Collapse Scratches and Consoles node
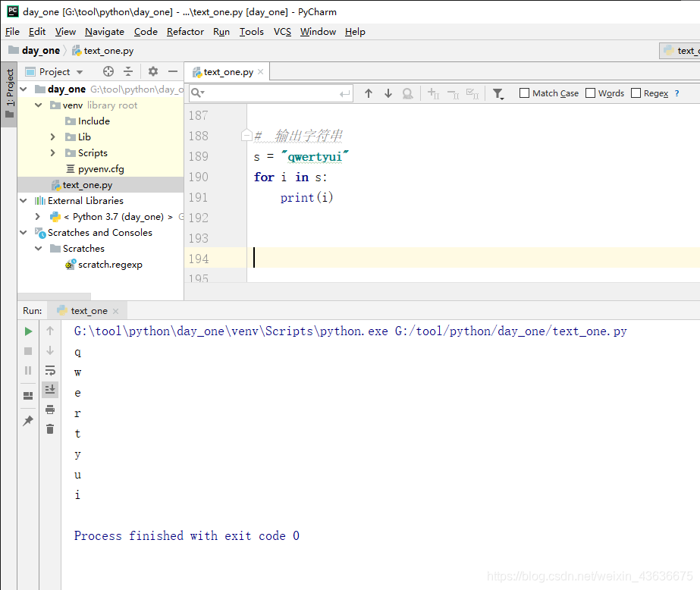Image resolution: width=700 pixels, height=590 pixels. [24, 233]
